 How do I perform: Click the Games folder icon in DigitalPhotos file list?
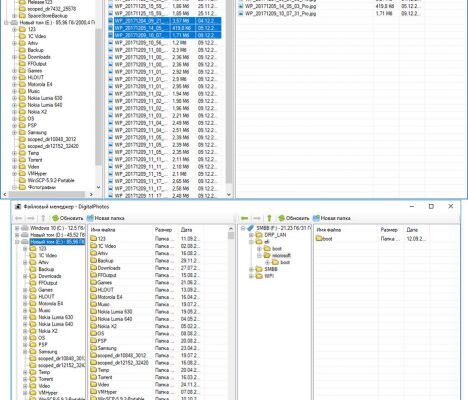click(93, 282)
